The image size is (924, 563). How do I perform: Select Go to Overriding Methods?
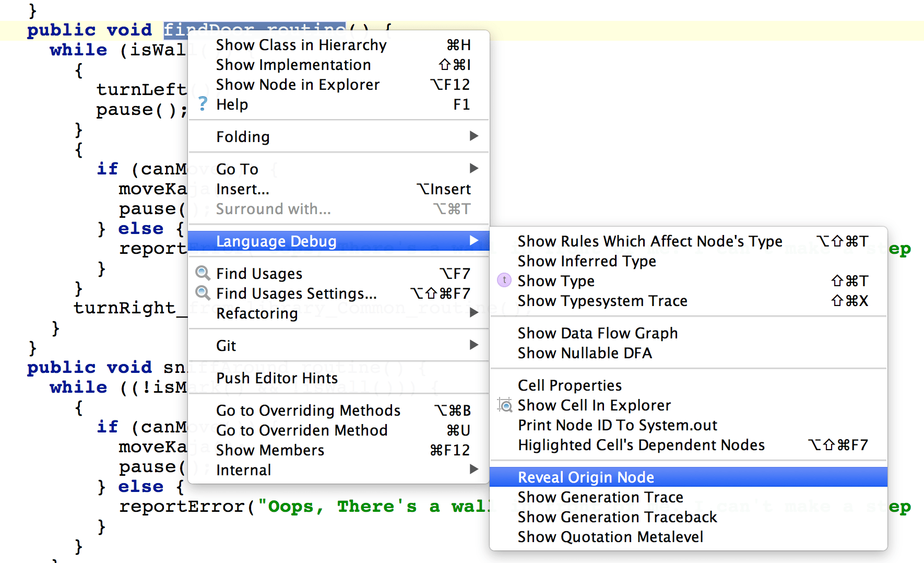pyautogui.click(x=308, y=410)
